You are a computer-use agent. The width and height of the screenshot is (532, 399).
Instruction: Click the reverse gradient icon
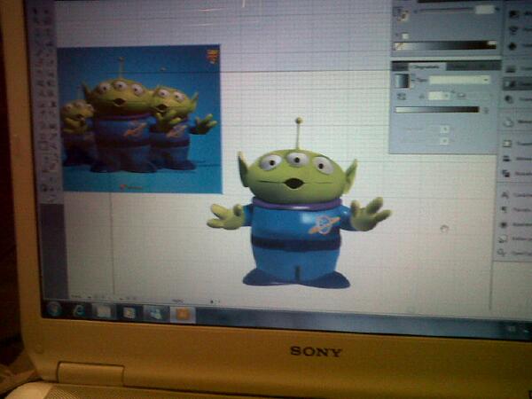click(x=402, y=97)
